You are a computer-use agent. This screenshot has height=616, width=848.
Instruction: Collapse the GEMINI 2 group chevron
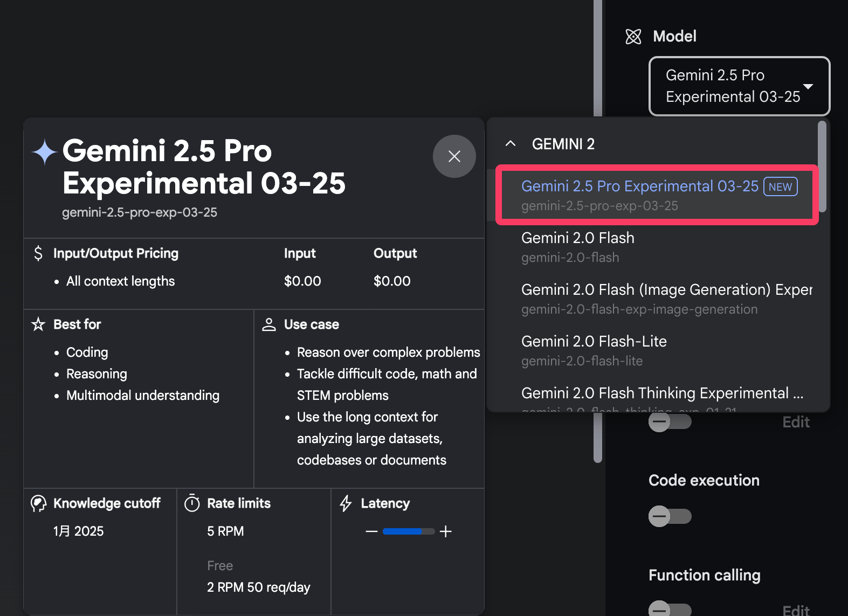pyautogui.click(x=510, y=144)
